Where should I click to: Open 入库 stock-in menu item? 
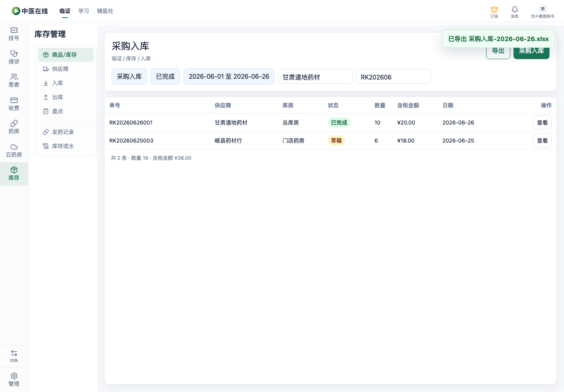click(66, 83)
